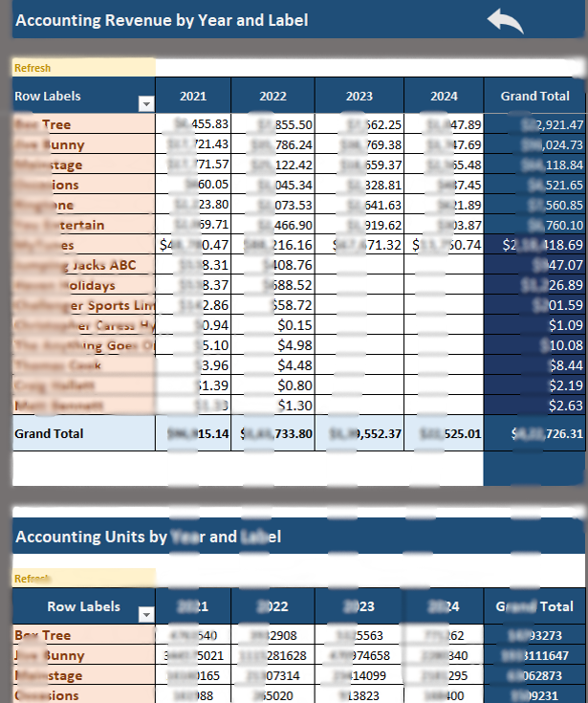This screenshot has width=588, height=703.
Task: Open Row Labels filter dropdown in the units table
Action: (x=146, y=614)
